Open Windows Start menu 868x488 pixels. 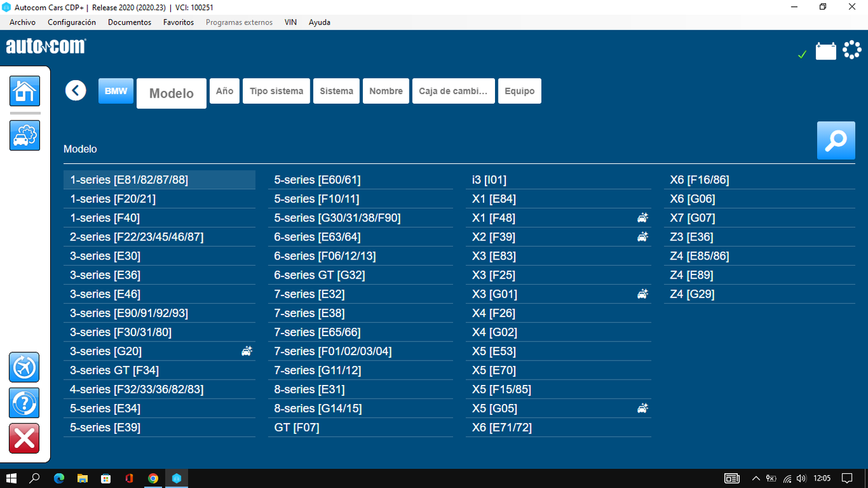coord(12,479)
